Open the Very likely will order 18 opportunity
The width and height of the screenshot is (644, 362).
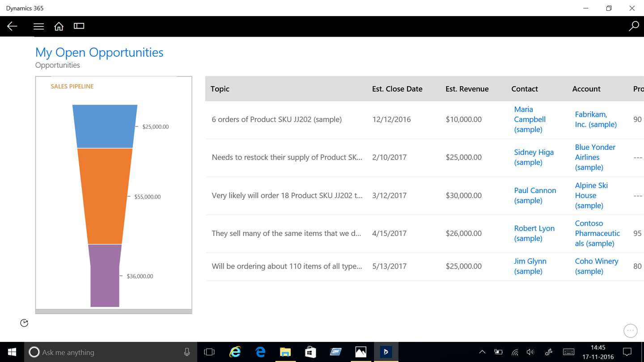pyautogui.click(x=287, y=195)
